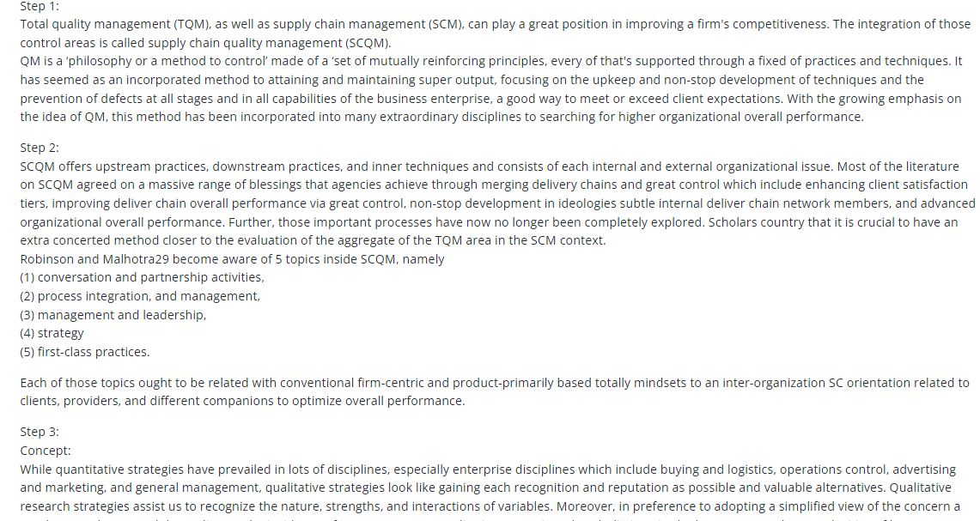Click the "Concept:" label
The height and width of the screenshot is (521, 980).
click(x=46, y=451)
